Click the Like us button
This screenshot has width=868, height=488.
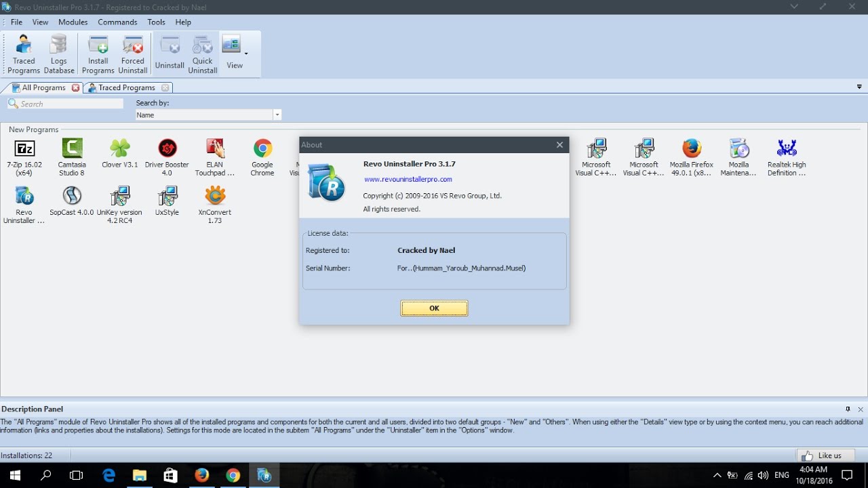(825, 455)
